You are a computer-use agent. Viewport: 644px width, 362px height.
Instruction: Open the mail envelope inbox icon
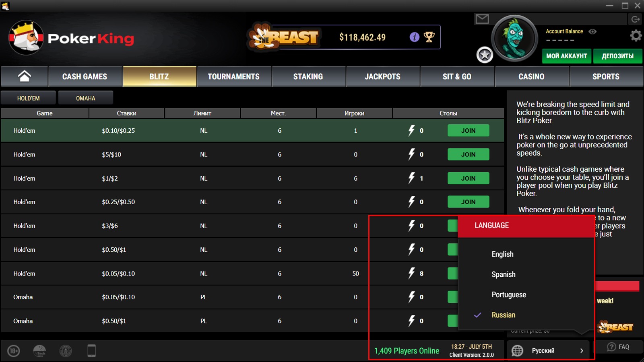click(482, 19)
